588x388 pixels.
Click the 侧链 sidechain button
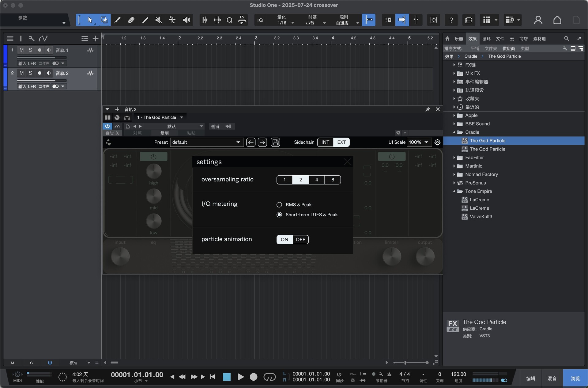(215, 126)
